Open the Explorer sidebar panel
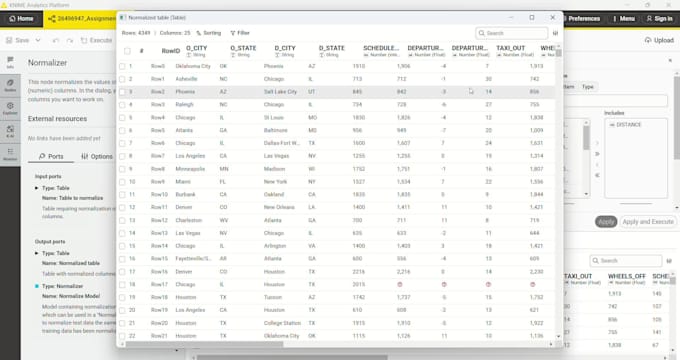This screenshot has height=360, width=680. (10, 108)
